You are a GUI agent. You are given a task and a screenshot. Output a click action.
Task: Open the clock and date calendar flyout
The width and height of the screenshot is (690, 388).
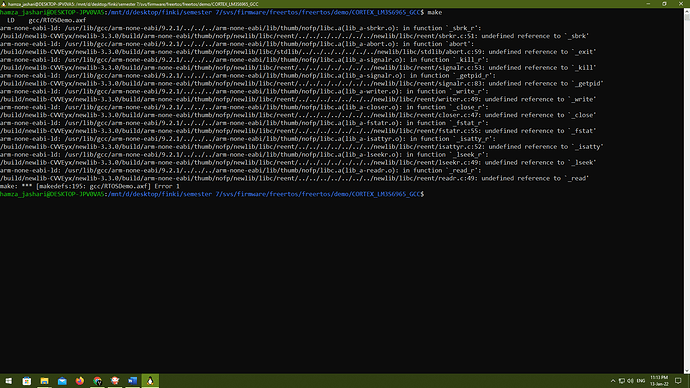pyautogui.click(x=659, y=381)
